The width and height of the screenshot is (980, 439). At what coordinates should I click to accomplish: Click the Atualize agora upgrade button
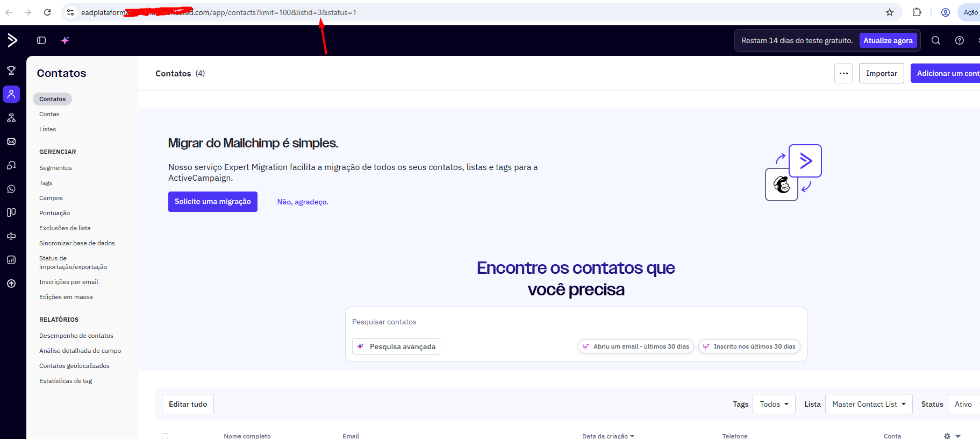(888, 40)
